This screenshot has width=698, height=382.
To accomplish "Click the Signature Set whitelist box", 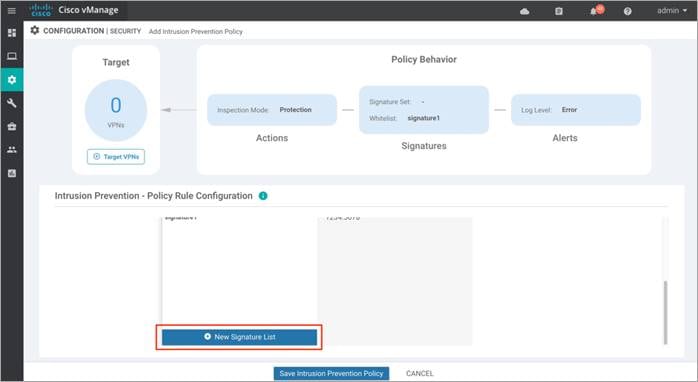I will click(424, 110).
